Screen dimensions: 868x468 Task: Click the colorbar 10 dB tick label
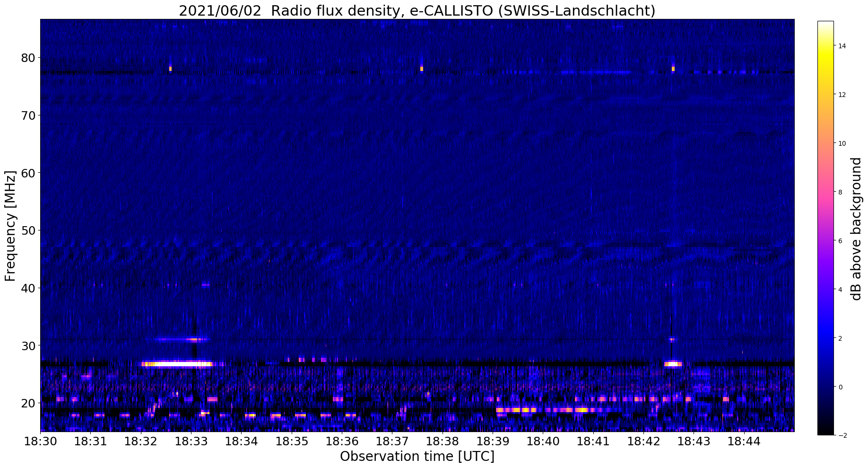pos(842,143)
